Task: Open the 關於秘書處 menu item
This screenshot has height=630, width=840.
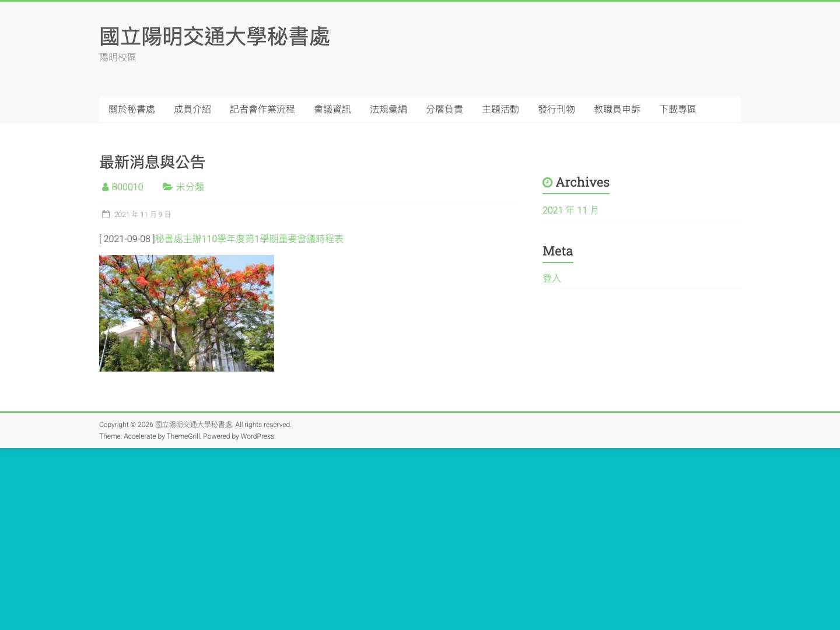Action: [x=132, y=109]
